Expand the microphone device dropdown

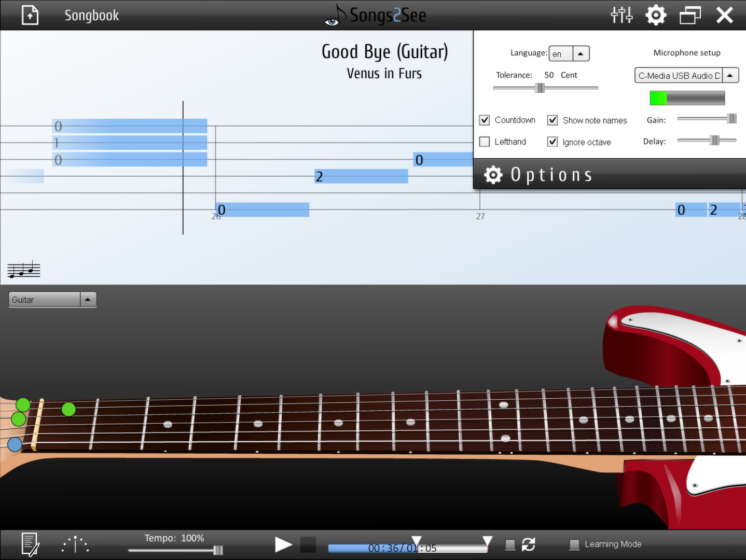click(730, 75)
